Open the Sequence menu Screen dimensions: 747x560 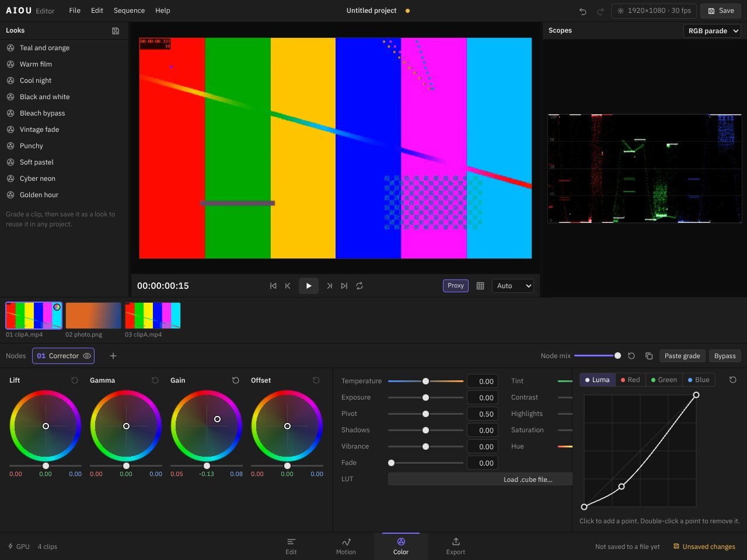[x=129, y=10]
